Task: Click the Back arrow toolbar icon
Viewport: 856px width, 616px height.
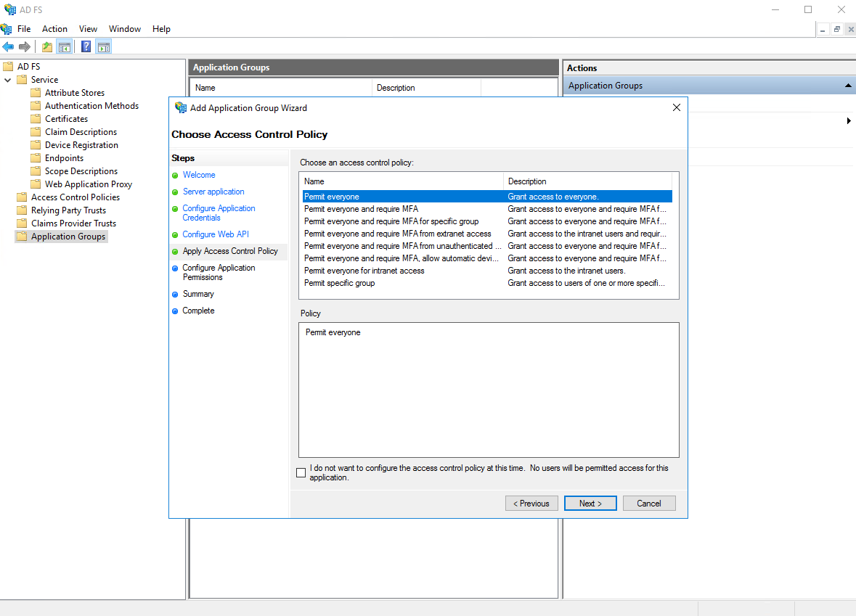Action: pos(8,47)
